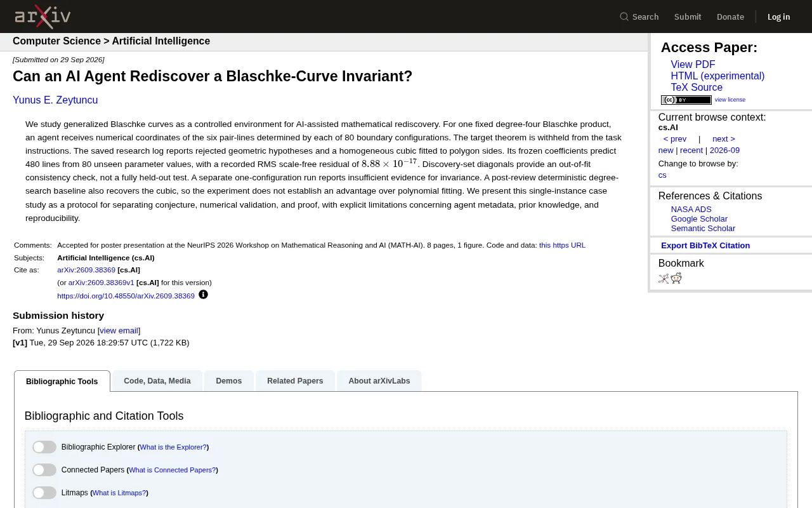Click the arXiv:2609.38369 cite-as link

coord(86,270)
